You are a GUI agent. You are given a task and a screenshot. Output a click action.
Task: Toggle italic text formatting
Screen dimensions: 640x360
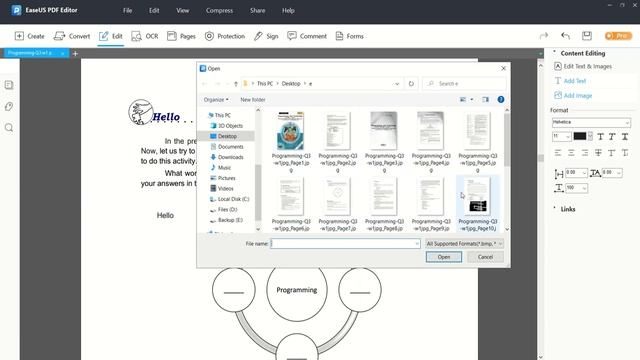click(612, 137)
